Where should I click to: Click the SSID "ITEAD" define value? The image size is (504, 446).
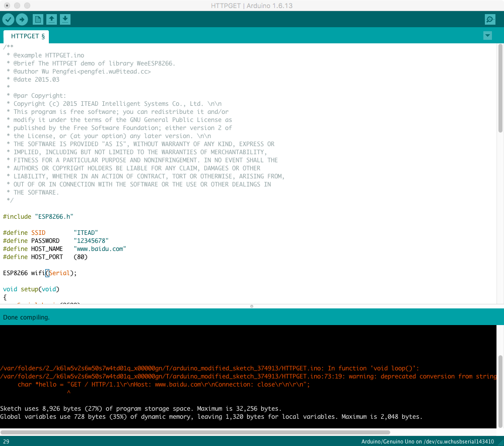click(86, 233)
